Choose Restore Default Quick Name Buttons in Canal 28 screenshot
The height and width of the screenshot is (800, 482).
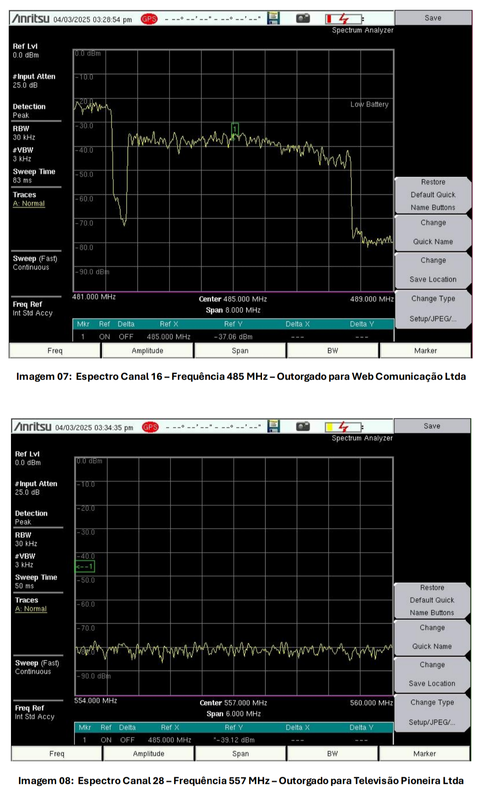point(432,600)
